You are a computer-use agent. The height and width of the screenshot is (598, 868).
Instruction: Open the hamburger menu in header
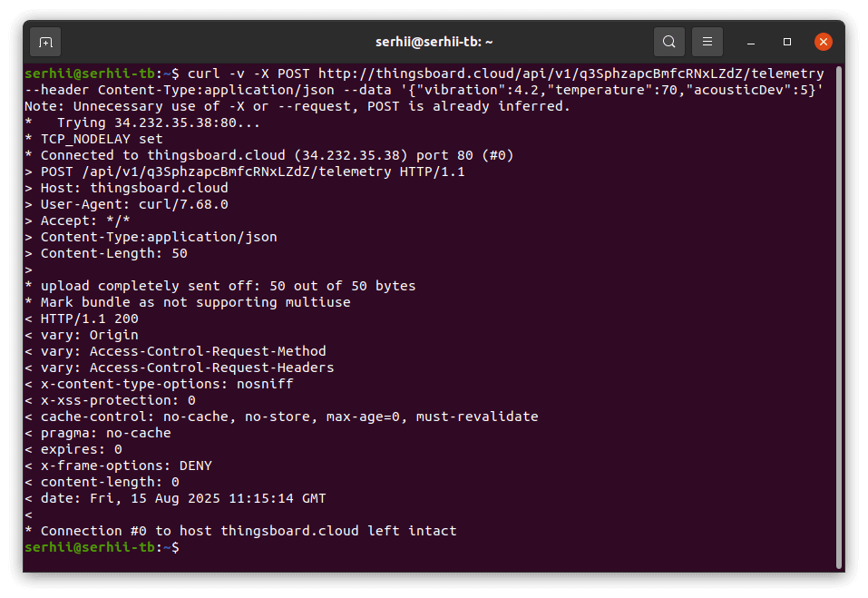(x=707, y=42)
